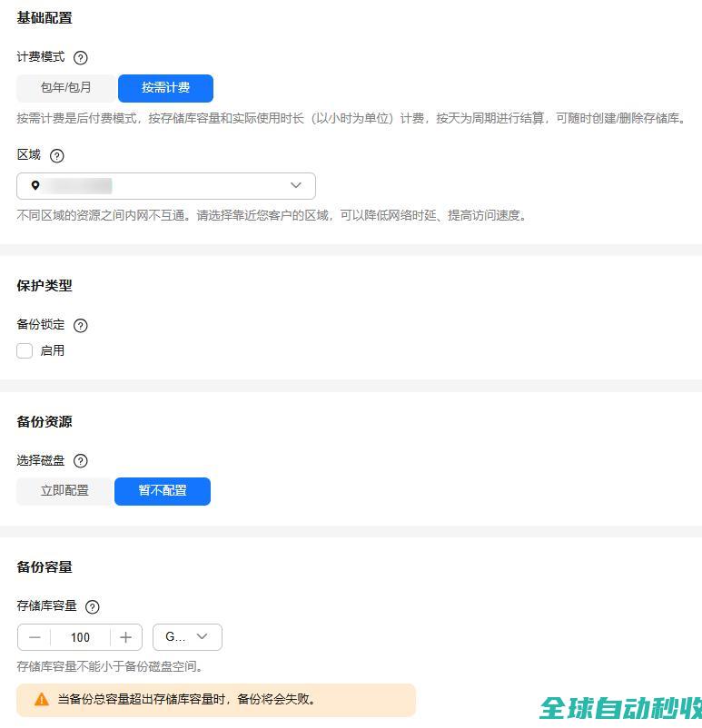Viewport: 702px width, 728px height.
Task: Increase vault capacity with the plus button
Action: pyautogui.click(x=125, y=637)
